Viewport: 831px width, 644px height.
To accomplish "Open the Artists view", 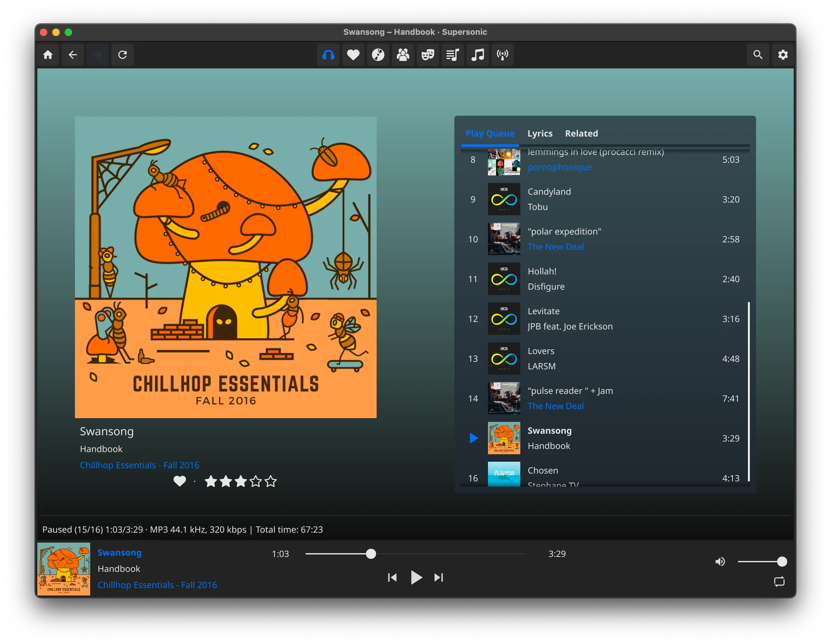I will pyautogui.click(x=403, y=54).
